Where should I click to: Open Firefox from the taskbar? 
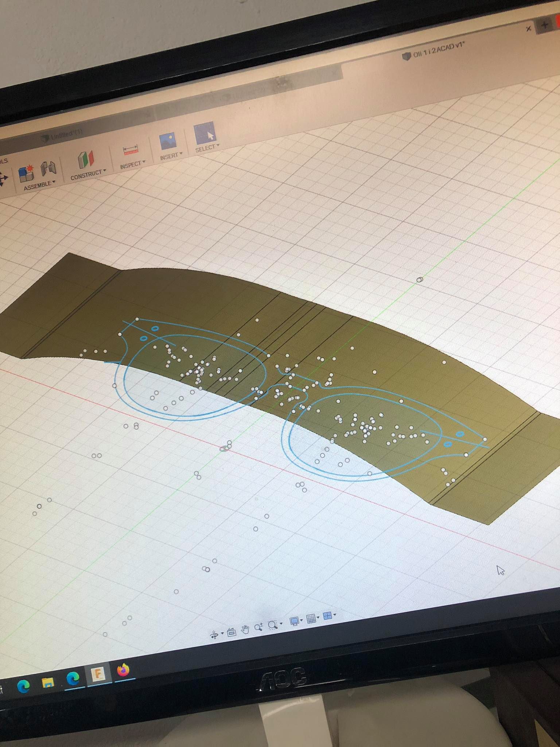coord(123,670)
